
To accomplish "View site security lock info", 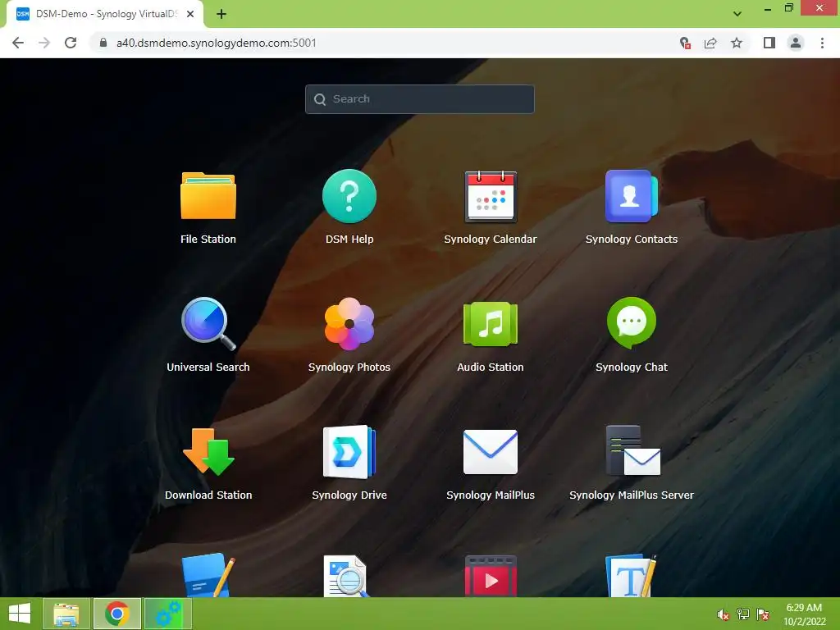I will tap(103, 43).
